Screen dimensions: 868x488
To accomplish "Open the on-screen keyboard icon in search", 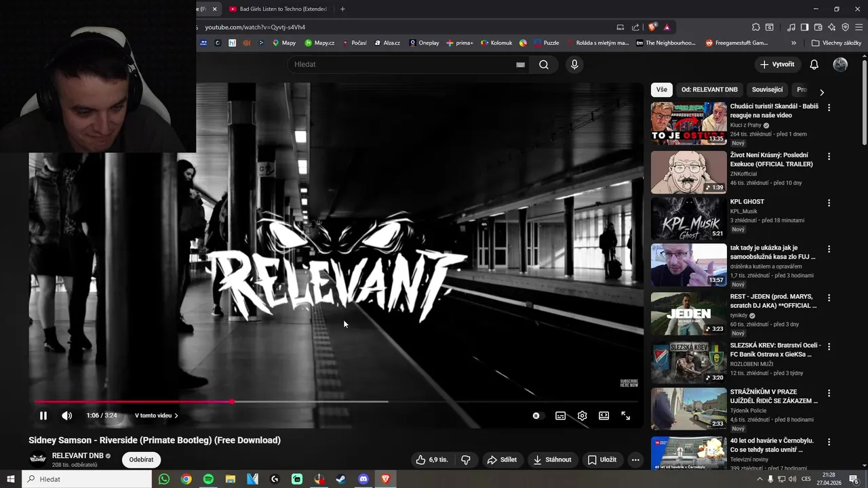I will [x=520, y=64].
